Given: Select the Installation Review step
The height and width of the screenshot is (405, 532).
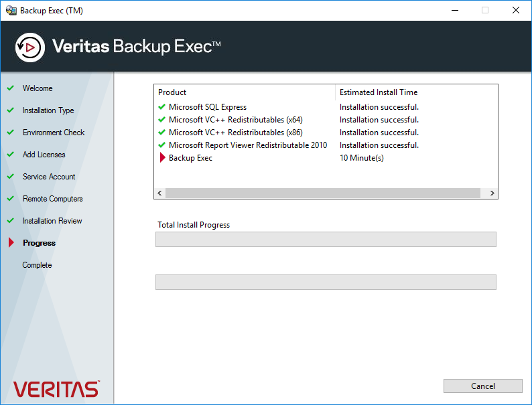Looking at the screenshot, I should click(52, 221).
